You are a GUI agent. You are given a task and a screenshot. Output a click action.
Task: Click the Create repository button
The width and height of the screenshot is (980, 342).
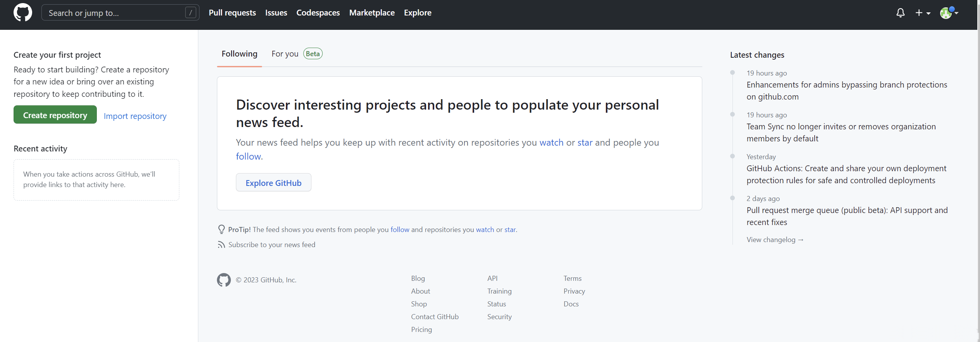coord(55,115)
